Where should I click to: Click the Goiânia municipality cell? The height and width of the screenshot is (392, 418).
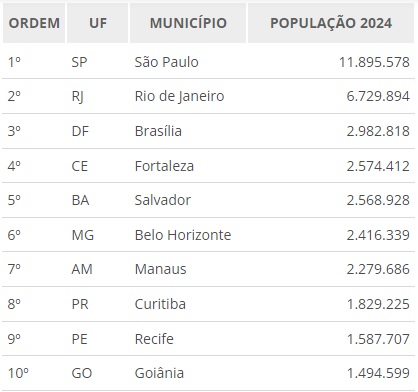coord(159,373)
